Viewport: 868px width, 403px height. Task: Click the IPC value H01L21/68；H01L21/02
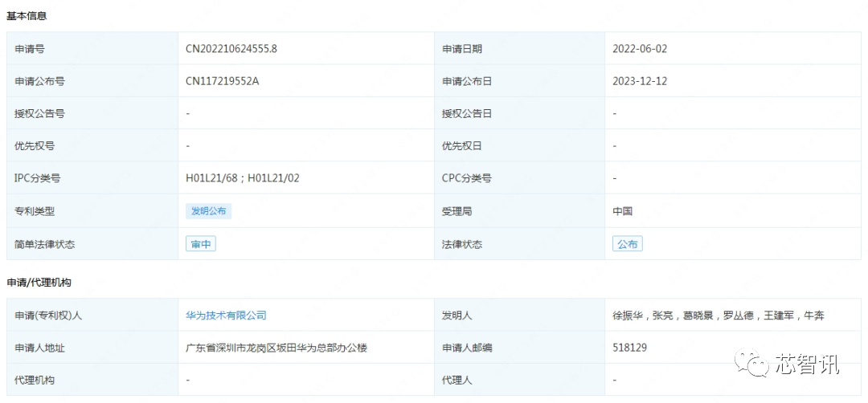[x=243, y=178]
